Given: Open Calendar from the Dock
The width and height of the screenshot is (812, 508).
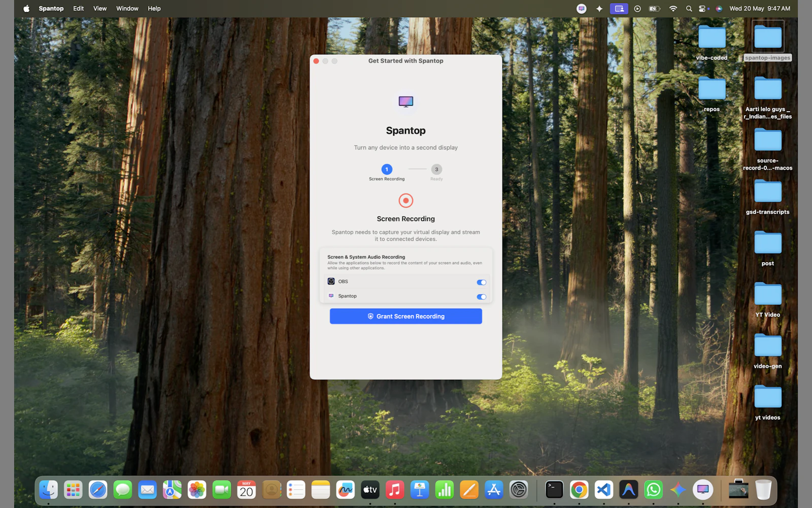Looking at the screenshot, I should [246, 490].
